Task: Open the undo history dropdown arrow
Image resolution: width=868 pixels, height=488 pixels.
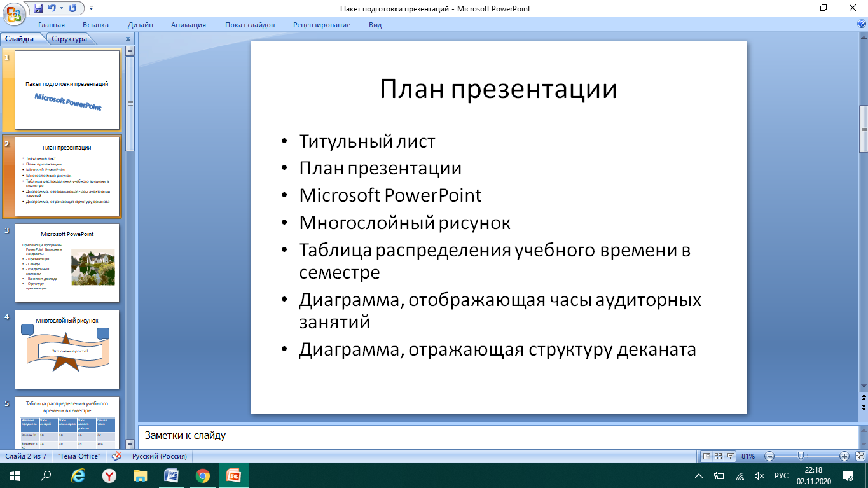Action: (61, 9)
